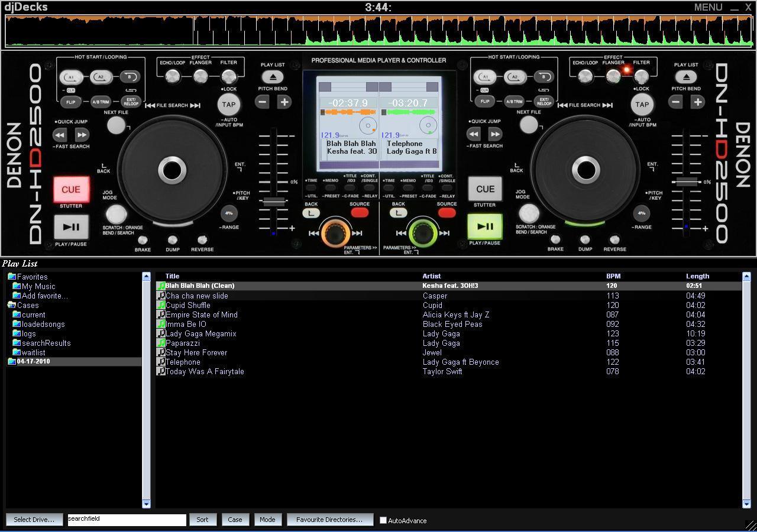Click the left deck CUE button

point(71,189)
